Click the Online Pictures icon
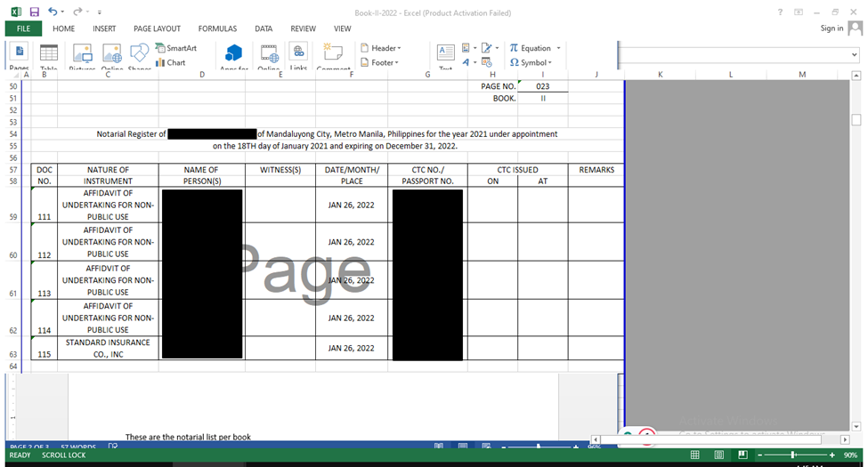 112,55
